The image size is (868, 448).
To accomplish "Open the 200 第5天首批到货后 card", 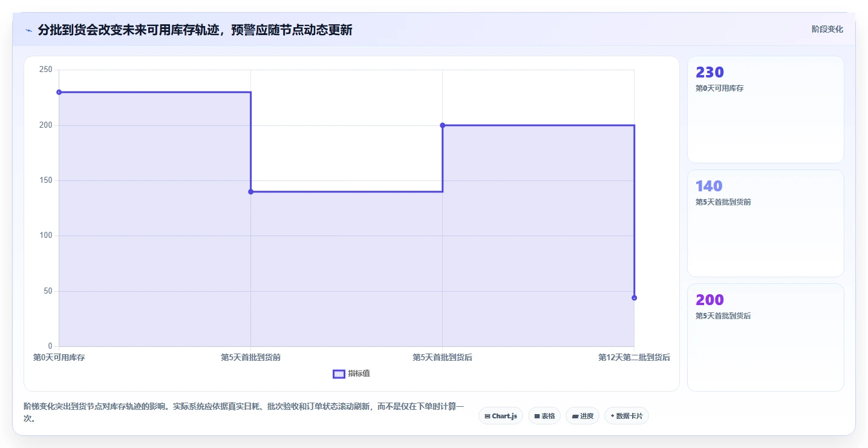I will click(765, 337).
